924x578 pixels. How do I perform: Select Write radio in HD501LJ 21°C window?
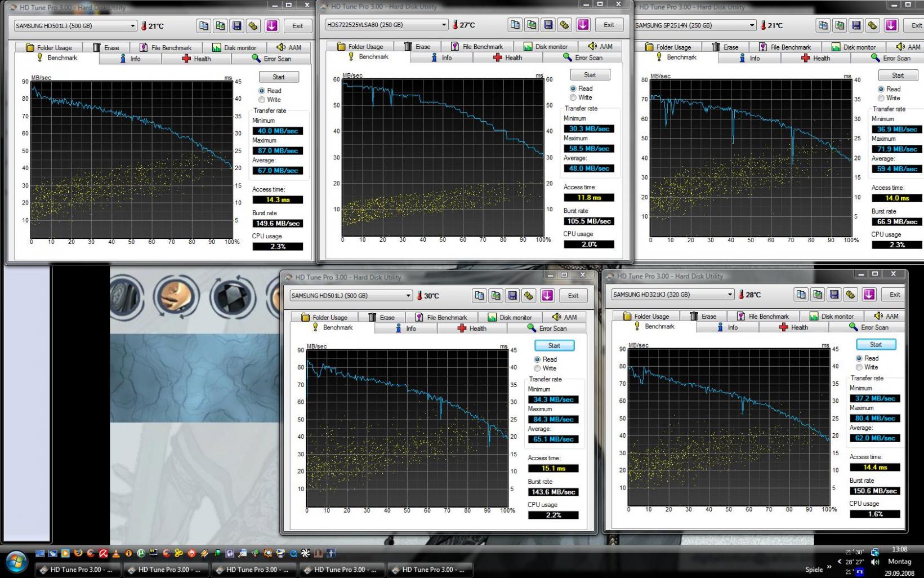262,100
